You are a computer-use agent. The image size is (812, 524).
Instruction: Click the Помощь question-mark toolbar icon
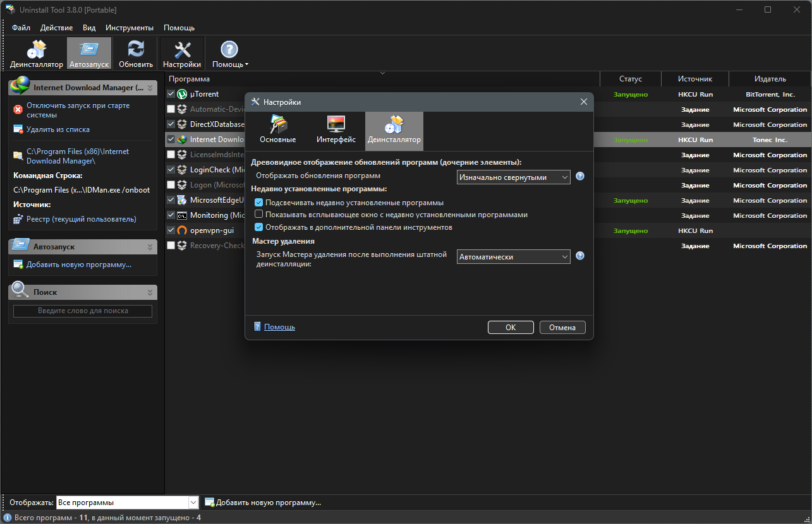coord(229,50)
